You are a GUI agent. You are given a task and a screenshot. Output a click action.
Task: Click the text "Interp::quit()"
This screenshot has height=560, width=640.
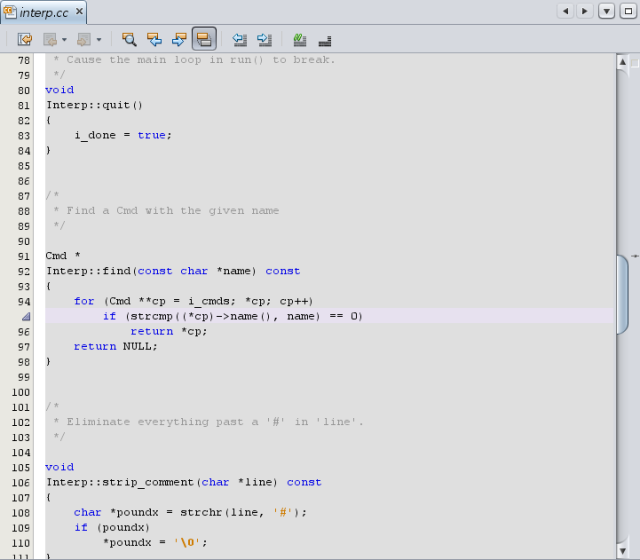tap(94, 105)
